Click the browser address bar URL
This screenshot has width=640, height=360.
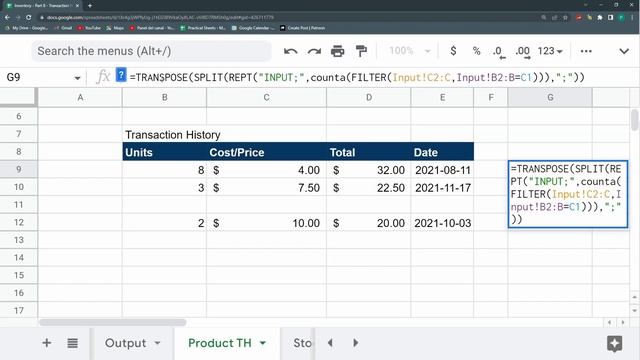coord(160,17)
